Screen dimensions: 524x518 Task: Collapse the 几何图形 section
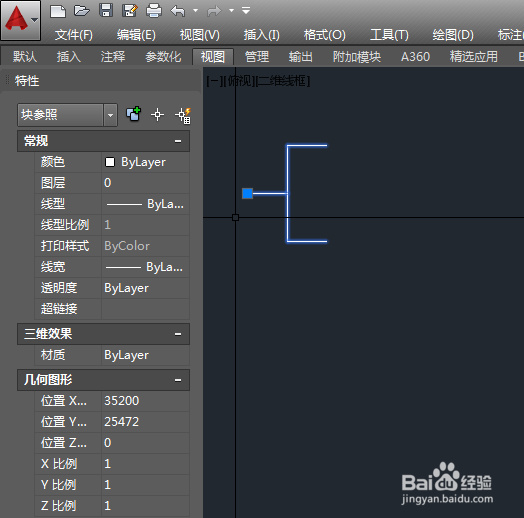(178, 380)
